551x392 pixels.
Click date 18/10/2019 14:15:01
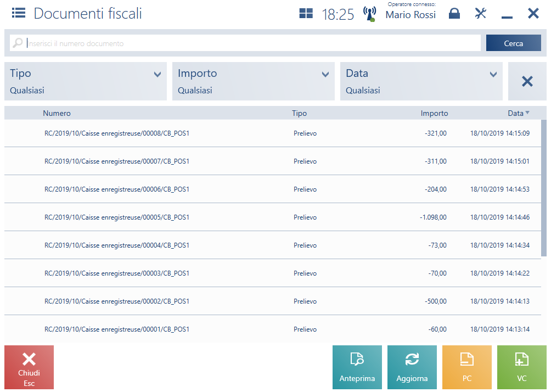500,161
